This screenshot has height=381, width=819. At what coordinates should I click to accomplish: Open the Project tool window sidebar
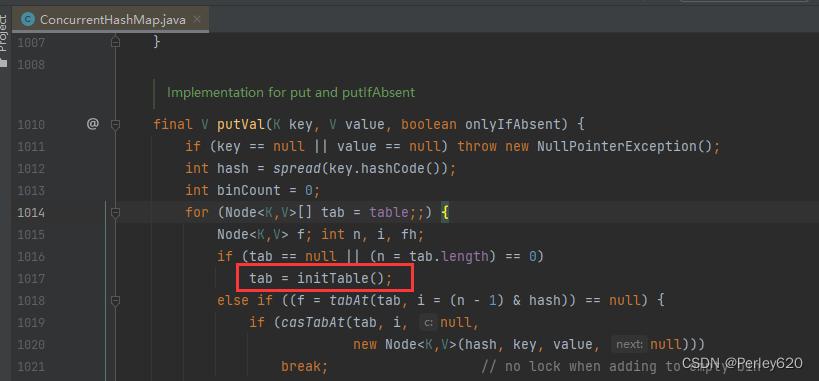(4, 33)
